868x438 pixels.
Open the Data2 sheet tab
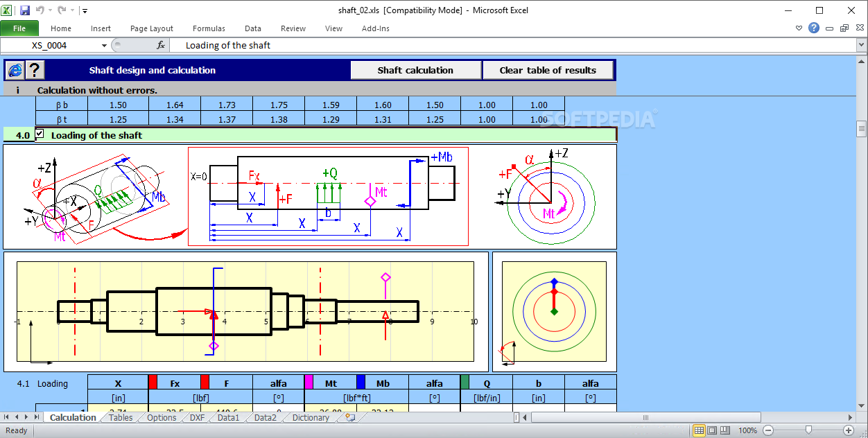265,417
